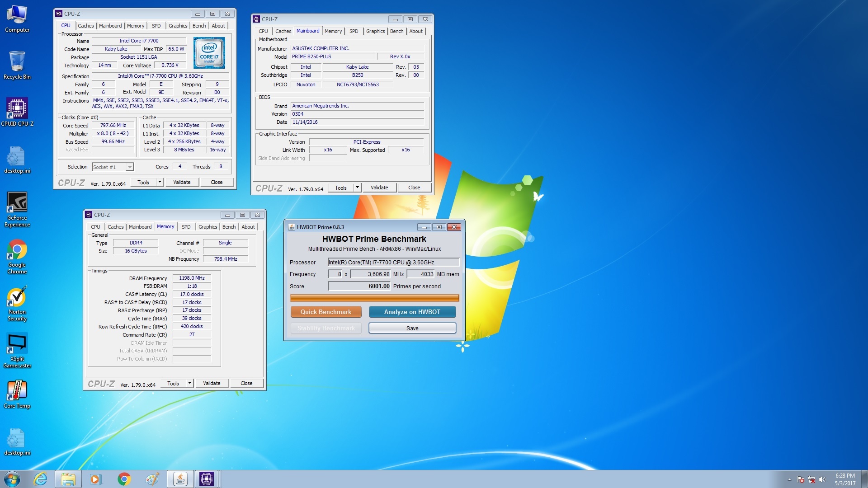Click PRIME B250-PLUS model field
Image resolution: width=868 pixels, height=488 pixels.
tap(333, 56)
